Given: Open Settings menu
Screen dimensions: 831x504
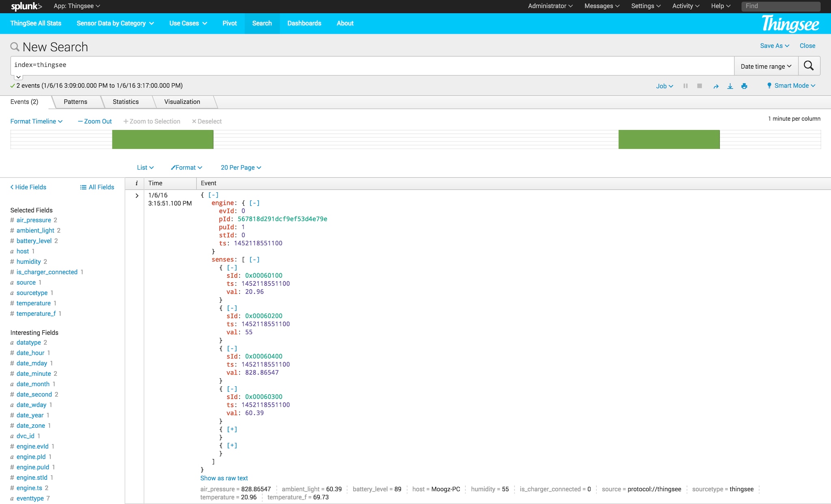Looking at the screenshot, I should (x=646, y=6).
